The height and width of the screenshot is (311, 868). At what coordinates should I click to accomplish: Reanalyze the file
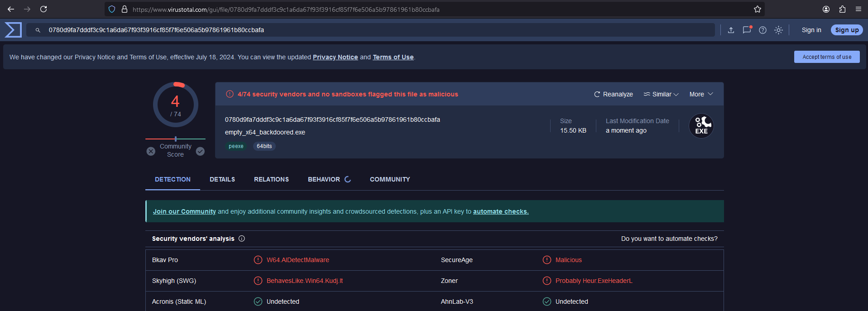click(614, 94)
